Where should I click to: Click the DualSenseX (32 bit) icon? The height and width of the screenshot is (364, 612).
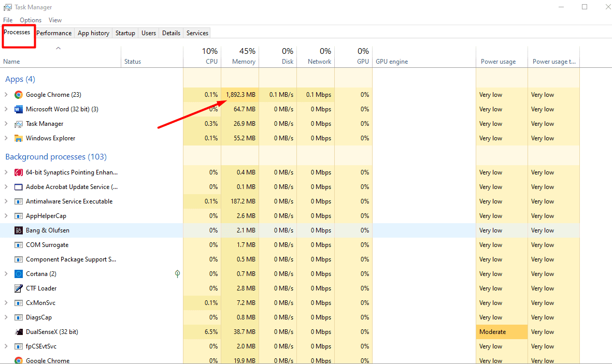pyautogui.click(x=19, y=331)
